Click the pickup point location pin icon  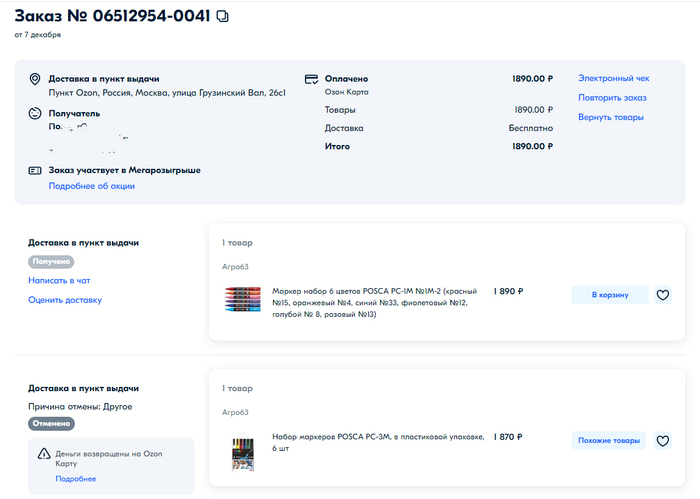(x=35, y=79)
